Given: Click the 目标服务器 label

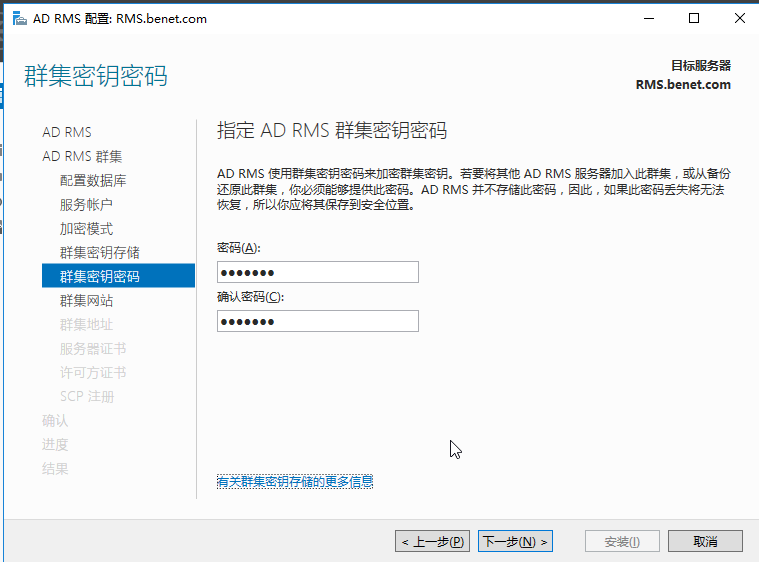Looking at the screenshot, I should pos(700,65).
